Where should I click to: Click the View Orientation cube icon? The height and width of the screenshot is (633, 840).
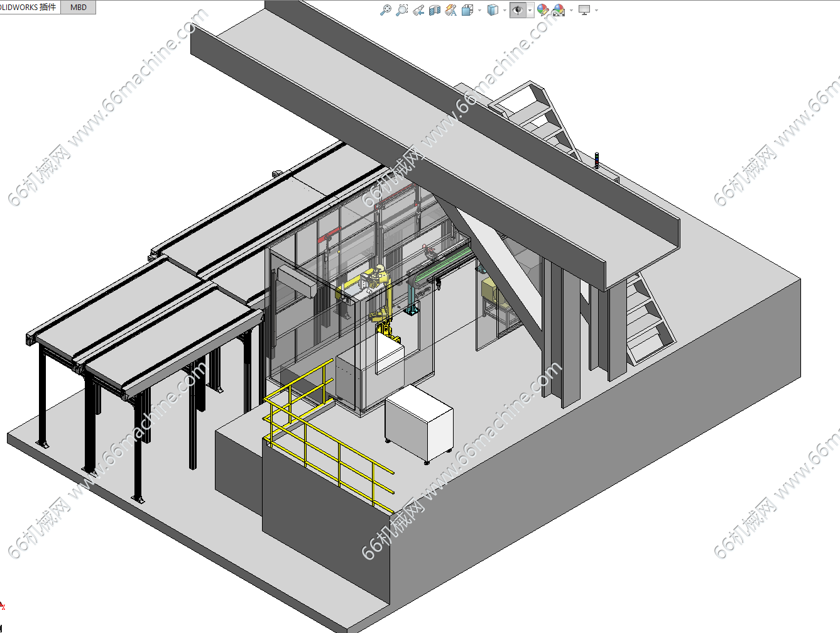(x=467, y=10)
